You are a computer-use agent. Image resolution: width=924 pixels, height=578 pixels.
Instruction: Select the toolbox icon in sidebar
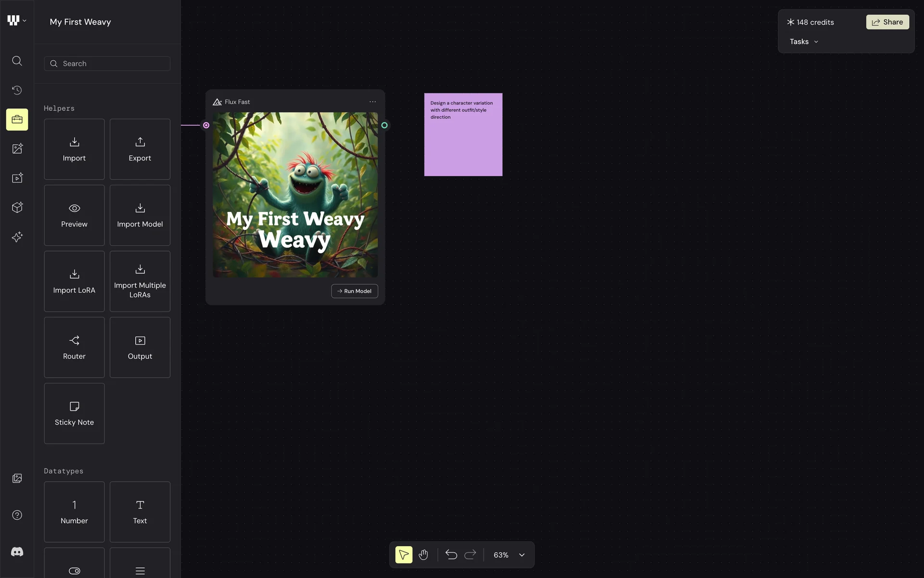[x=17, y=119]
